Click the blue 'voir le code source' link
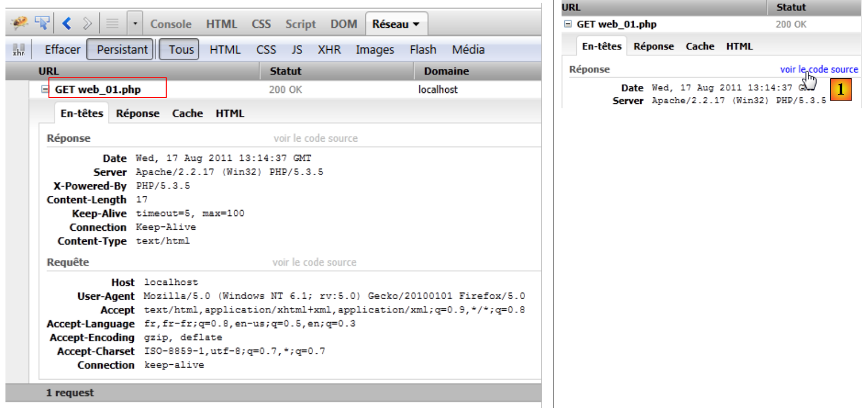Viewport: 868px width, 408px height. tap(818, 69)
